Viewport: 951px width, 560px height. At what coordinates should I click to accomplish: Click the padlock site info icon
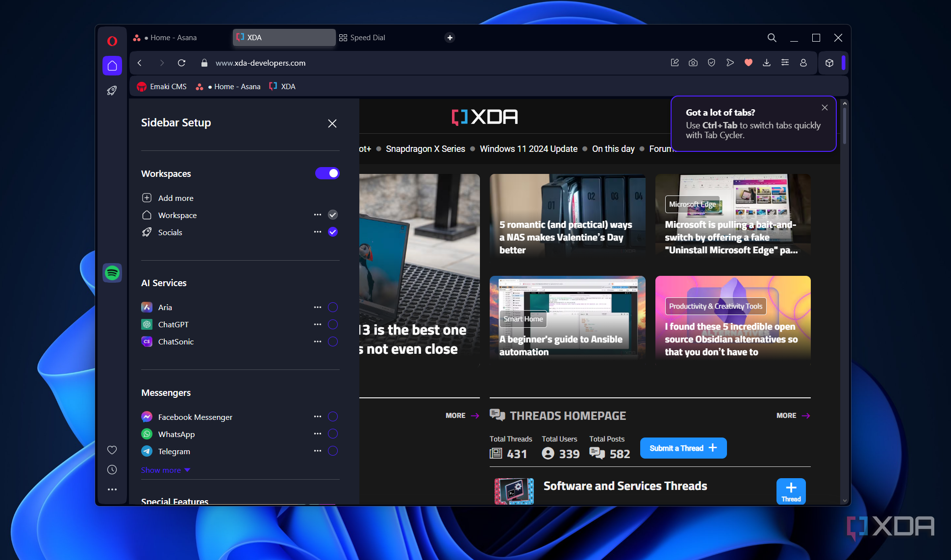[x=204, y=63]
